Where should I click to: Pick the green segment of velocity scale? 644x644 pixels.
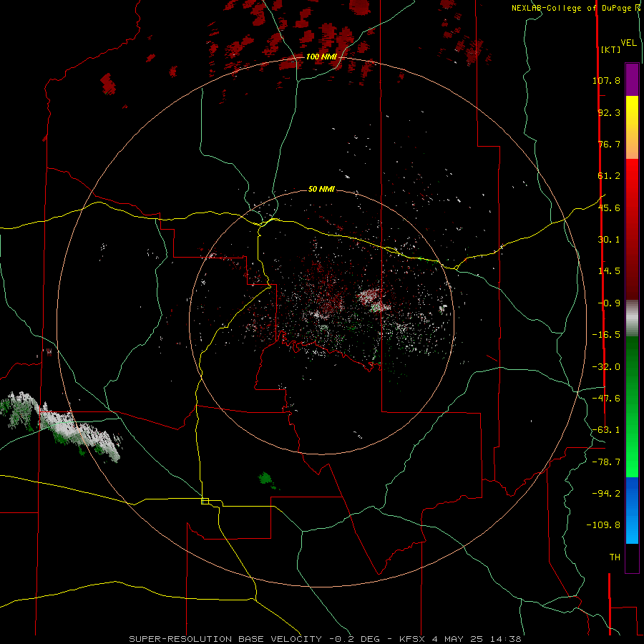click(632, 406)
